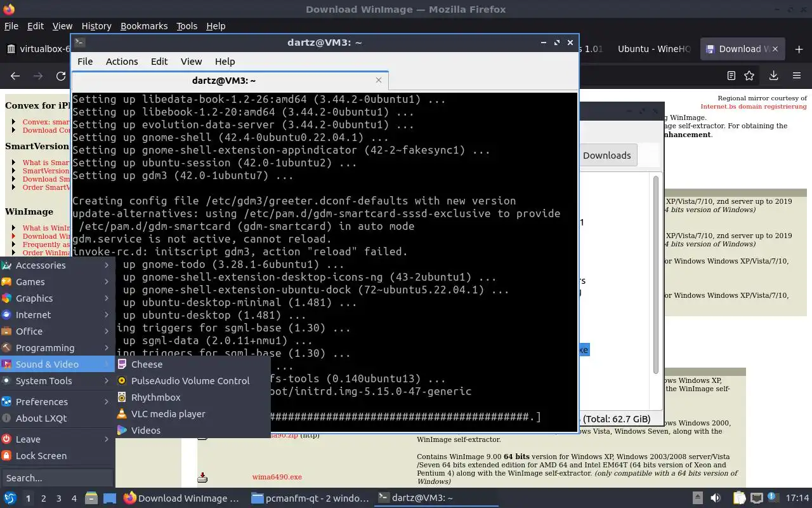This screenshot has height=508, width=812.
Task: Click update notifier tray icon
Action: [x=773, y=498]
